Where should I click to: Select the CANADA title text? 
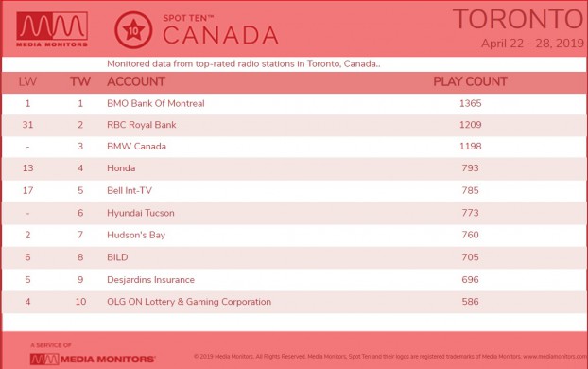[x=220, y=36]
